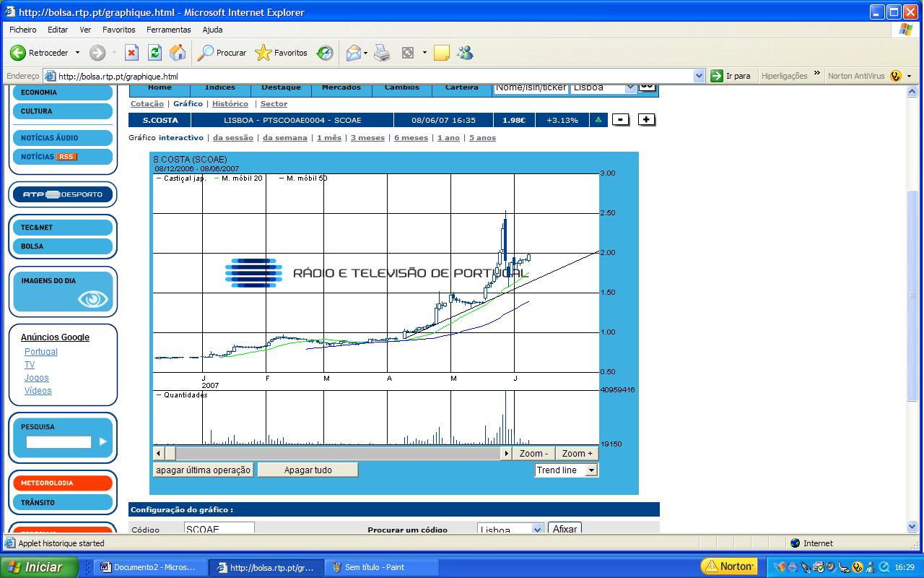The width and height of the screenshot is (924, 578).
Task: Click the apagar última operação button
Action: pyautogui.click(x=203, y=470)
